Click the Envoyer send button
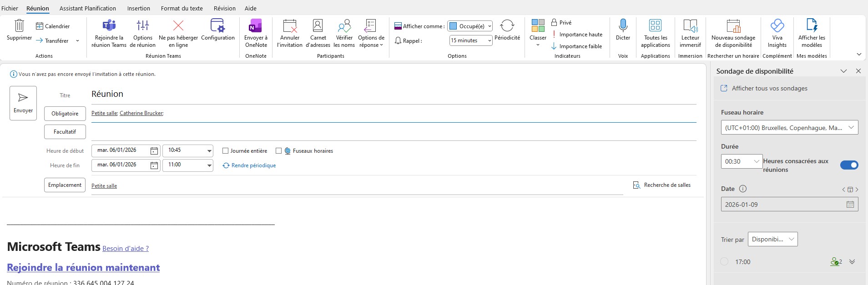This screenshot has height=285, width=868. pos(23,103)
